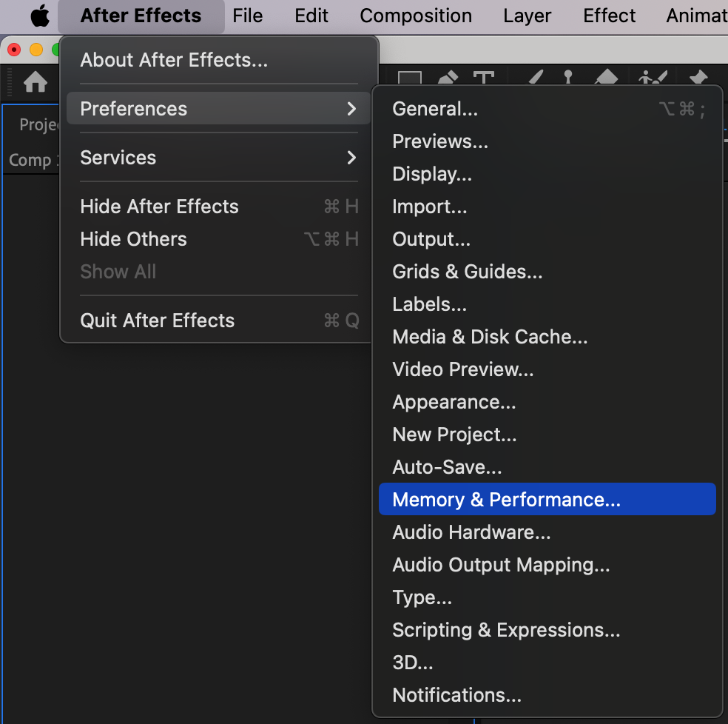728x724 pixels.
Task: Expand the Preferences submenu arrow
Action: point(351,109)
